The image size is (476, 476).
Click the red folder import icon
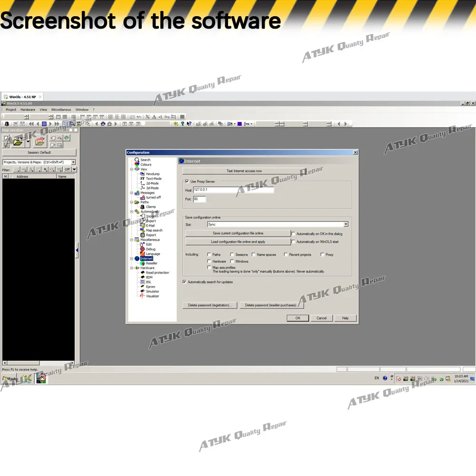coord(40,142)
